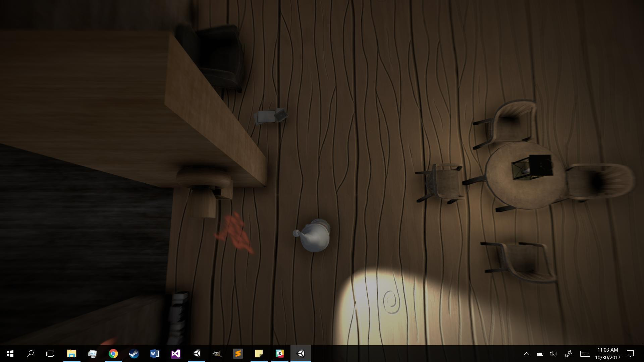
Task: Open Sublime Text from the taskbar
Action: coord(238,354)
